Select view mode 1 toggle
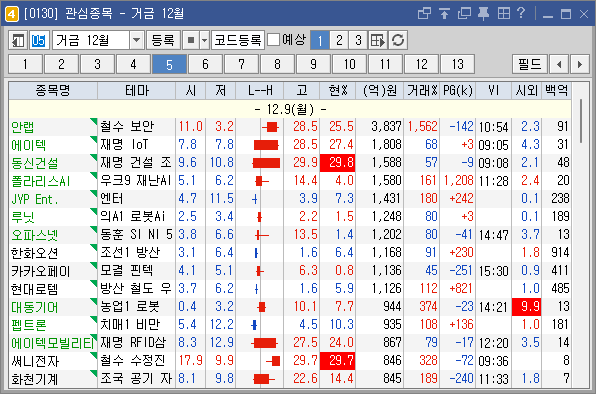This screenshot has width=596, height=394. point(320,40)
